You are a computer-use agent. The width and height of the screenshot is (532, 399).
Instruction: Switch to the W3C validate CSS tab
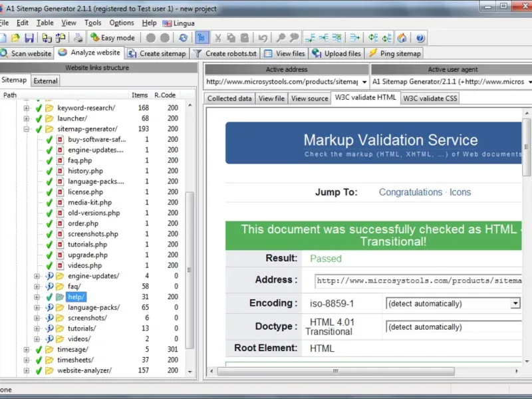[x=430, y=98]
